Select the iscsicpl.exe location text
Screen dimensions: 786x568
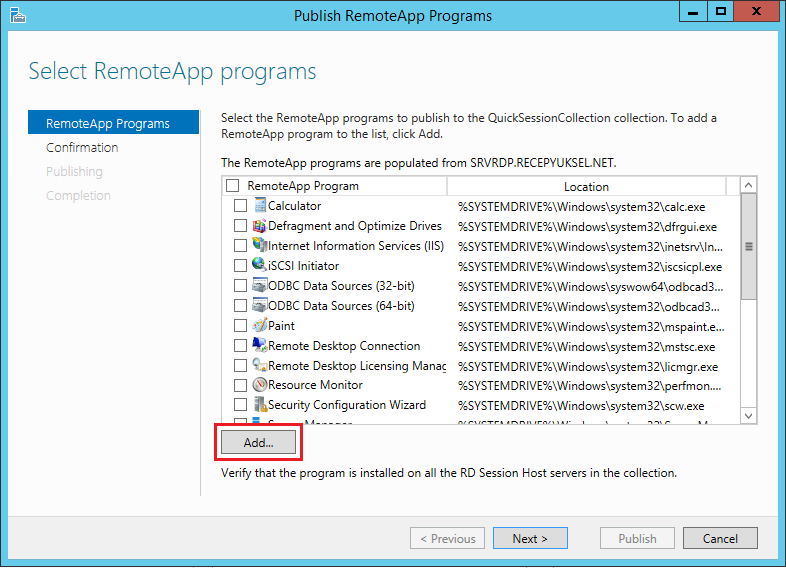point(590,267)
